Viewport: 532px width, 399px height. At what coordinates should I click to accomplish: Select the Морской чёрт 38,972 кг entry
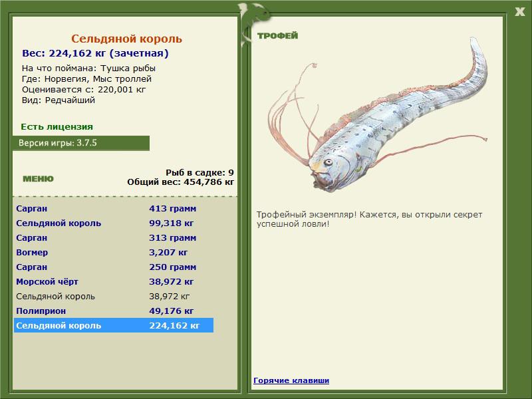113,281
